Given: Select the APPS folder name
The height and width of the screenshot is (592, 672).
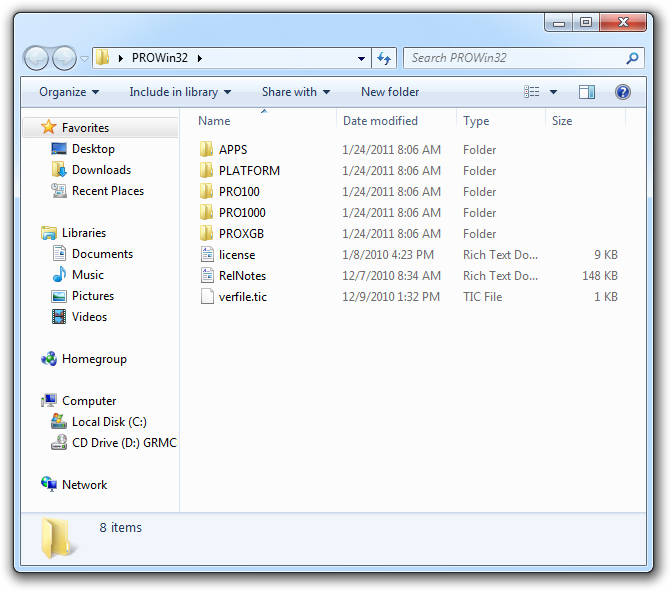Looking at the screenshot, I should pos(233,150).
